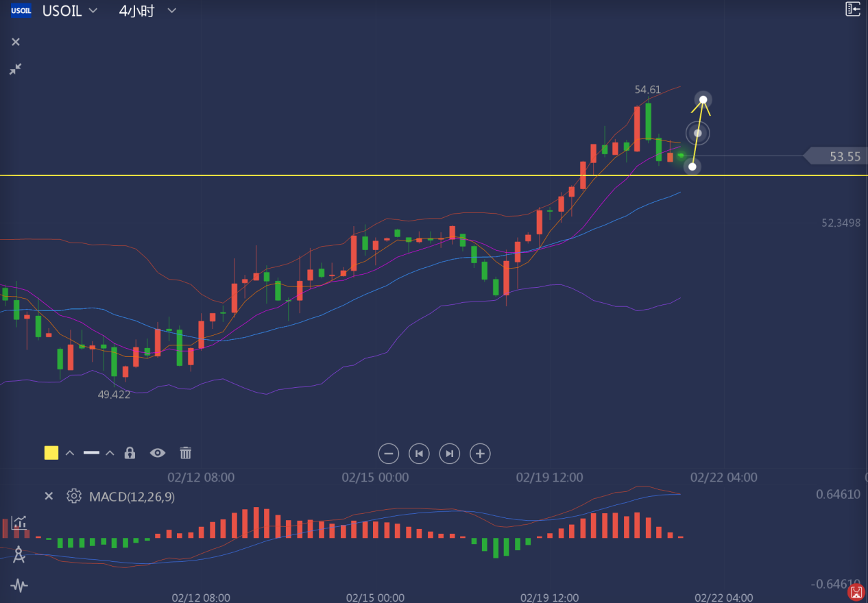
Task: Open the USOIL symbol dropdown
Action: 70,11
